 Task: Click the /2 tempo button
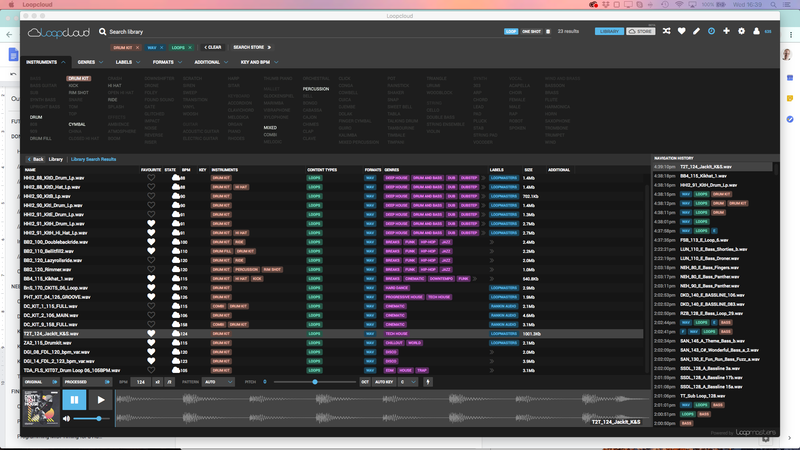coord(169,382)
